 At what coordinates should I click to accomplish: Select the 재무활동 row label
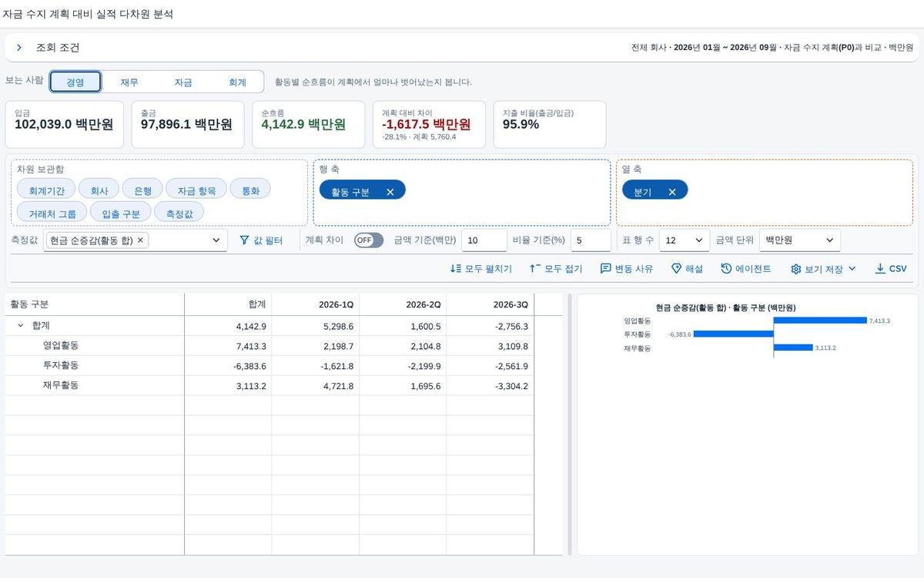coord(61,385)
